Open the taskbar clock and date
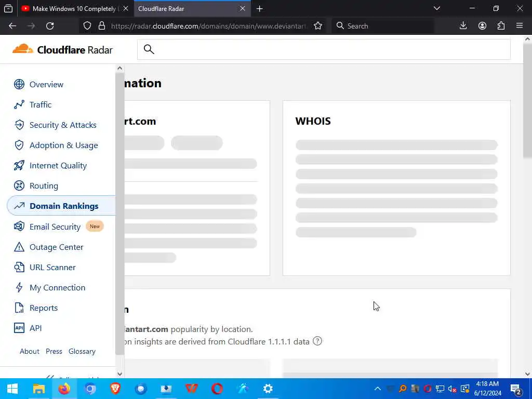Viewport: 532px width, 399px height. pyautogui.click(x=487, y=389)
